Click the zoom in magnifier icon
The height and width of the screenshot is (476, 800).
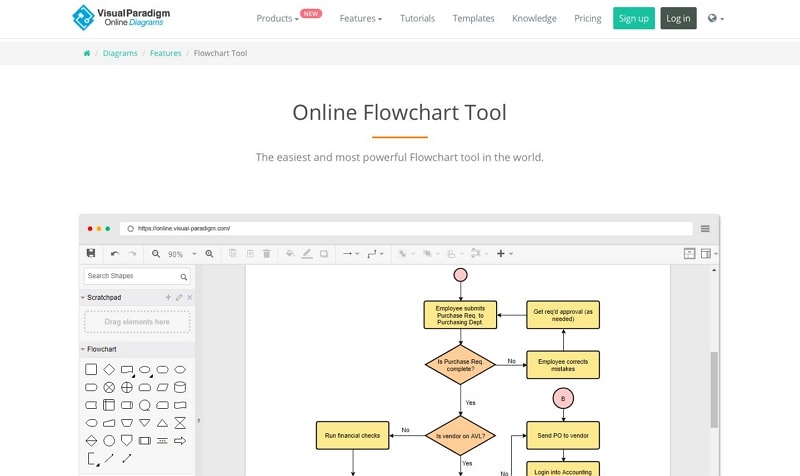tap(209, 254)
